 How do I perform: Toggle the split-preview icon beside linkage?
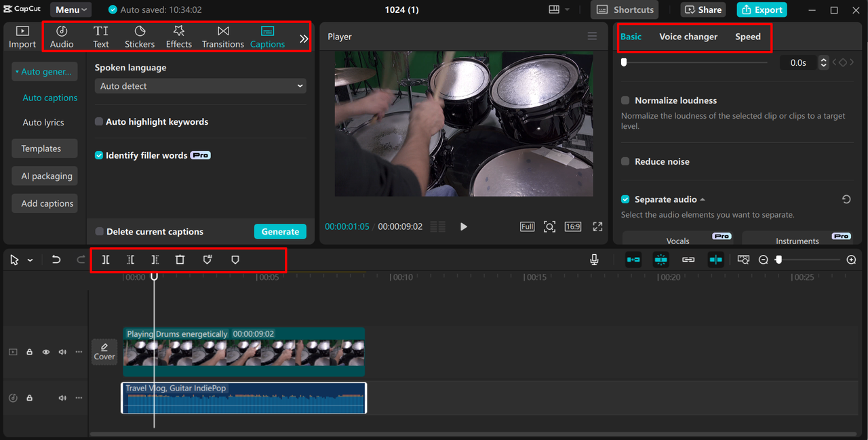pos(715,260)
